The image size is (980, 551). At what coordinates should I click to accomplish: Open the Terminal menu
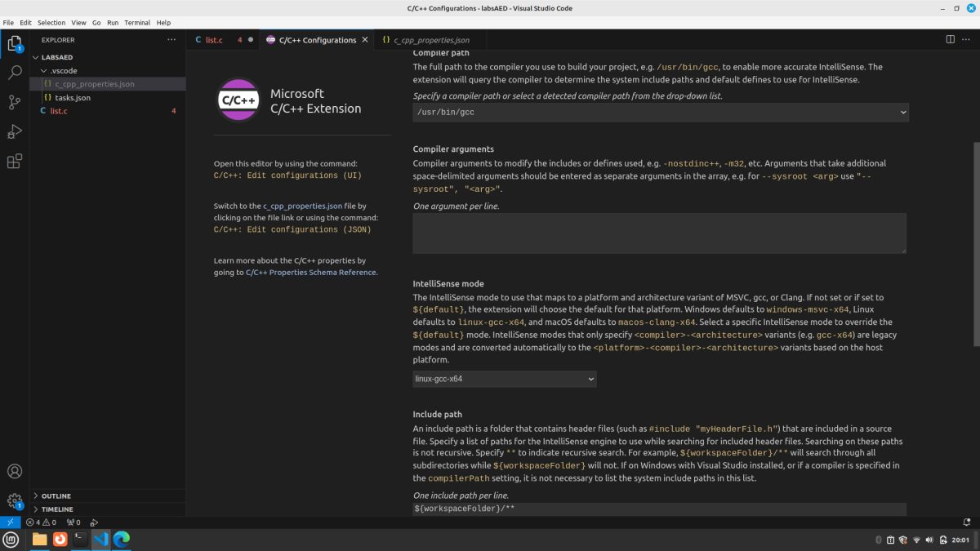pos(137,23)
